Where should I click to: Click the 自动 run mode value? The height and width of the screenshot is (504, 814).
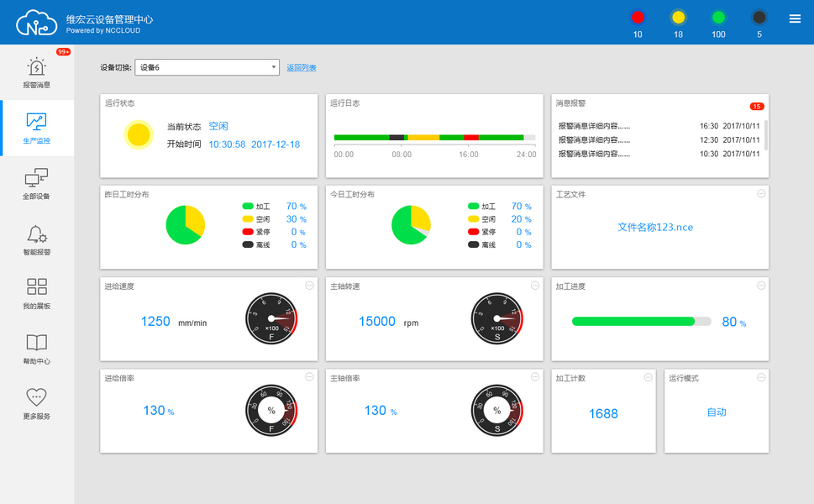tap(717, 412)
